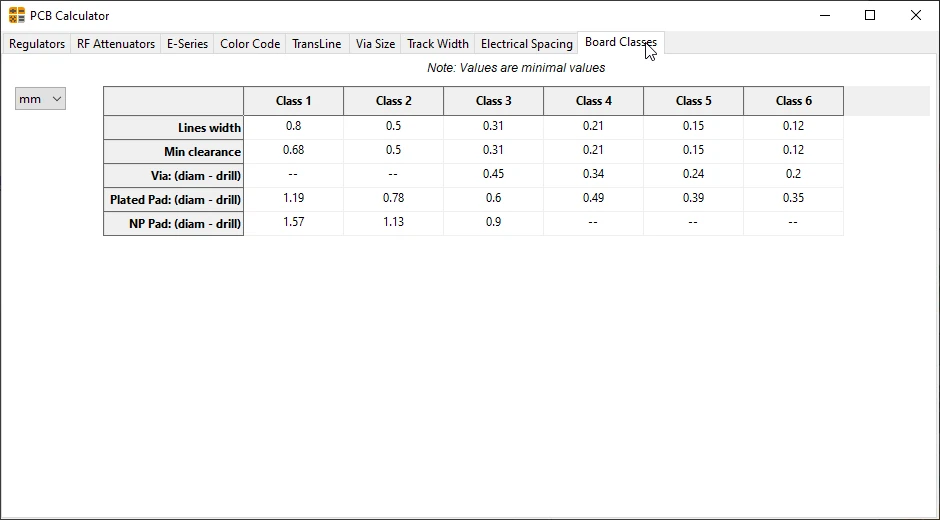This screenshot has width=940, height=520.
Task: Open the mm units dropdown
Action: (x=40, y=99)
